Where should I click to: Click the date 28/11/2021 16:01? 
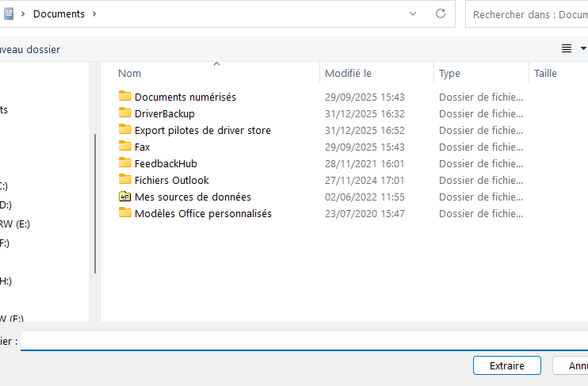[365, 163]
